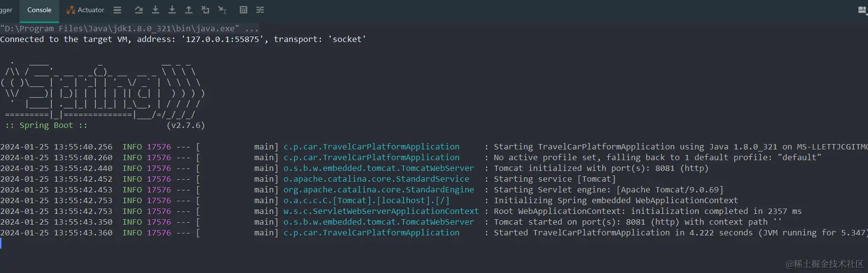
Task: Click first TravelCarPlatformApplication logger link
Action: 372,147
